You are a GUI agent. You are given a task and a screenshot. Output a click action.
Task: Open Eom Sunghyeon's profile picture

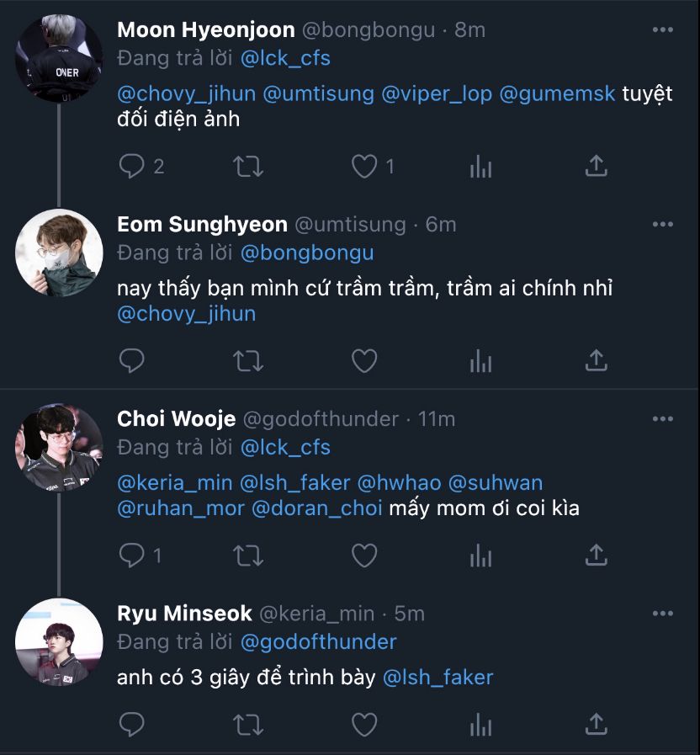click(59, 253)
